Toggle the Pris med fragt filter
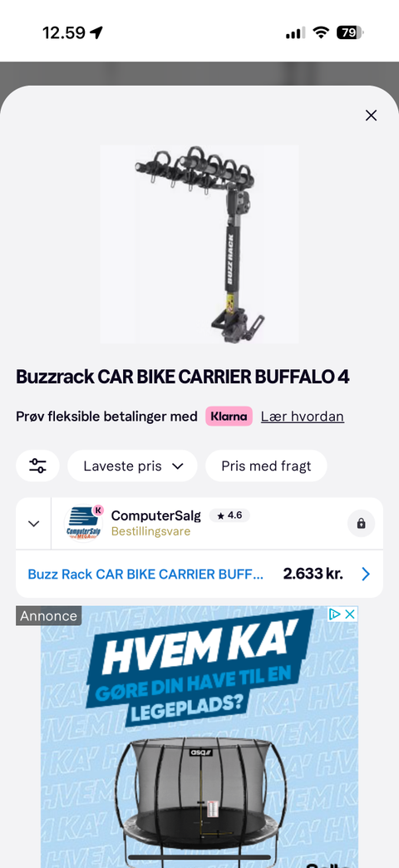The height and width of the screenshot is (868, 399). [266, 466]
